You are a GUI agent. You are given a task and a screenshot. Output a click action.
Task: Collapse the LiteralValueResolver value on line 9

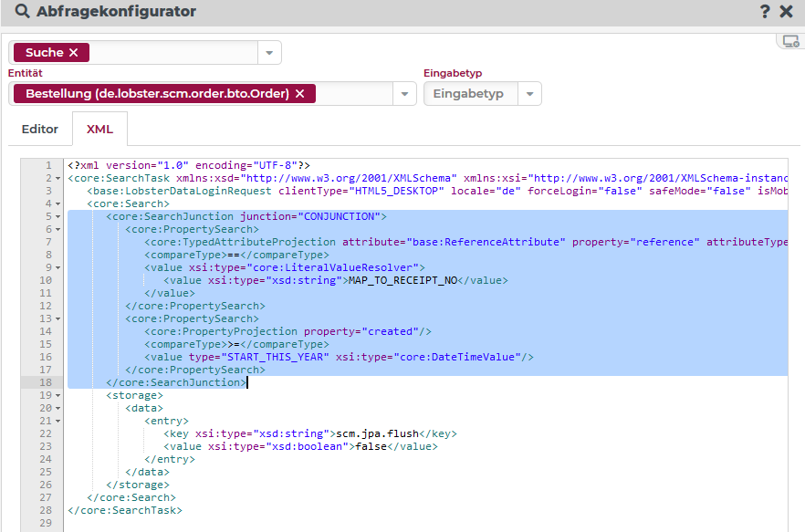pos(59,268)
